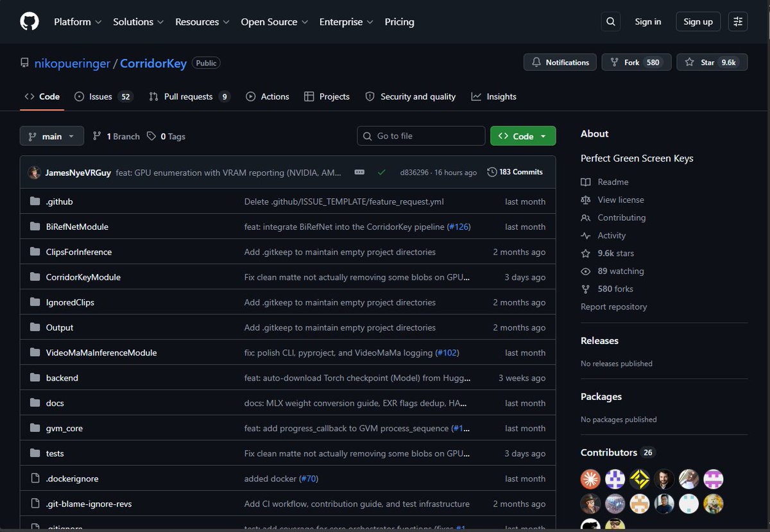Screen dimensions: 770x532
Task: Click the file icon for .dockerignore
Action: point(35,479)
